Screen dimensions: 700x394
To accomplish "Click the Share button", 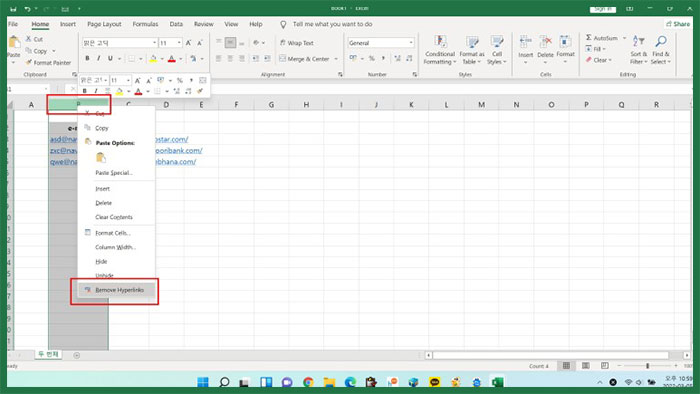I will 678,24.
